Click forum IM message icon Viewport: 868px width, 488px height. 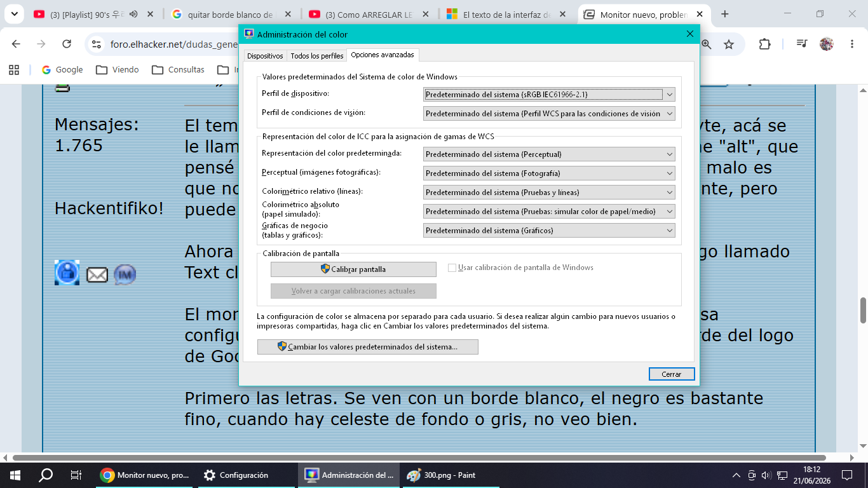point(125,274)
